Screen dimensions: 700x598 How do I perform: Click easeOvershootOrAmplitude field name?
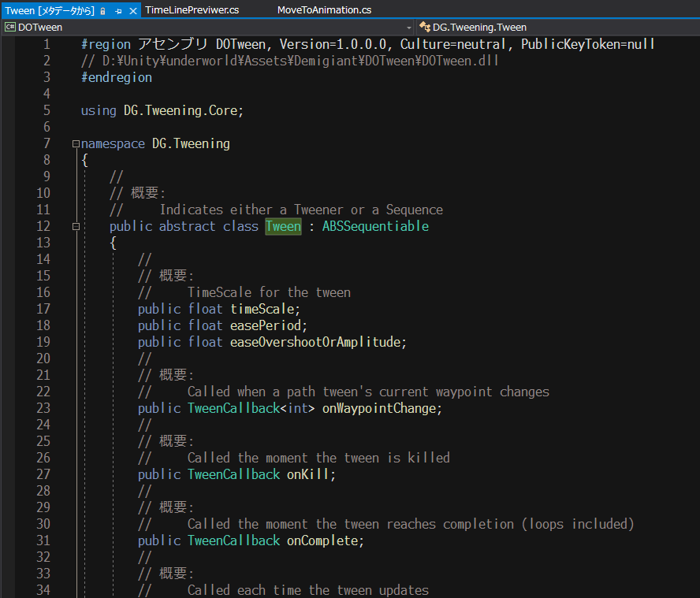pos(315,342)
